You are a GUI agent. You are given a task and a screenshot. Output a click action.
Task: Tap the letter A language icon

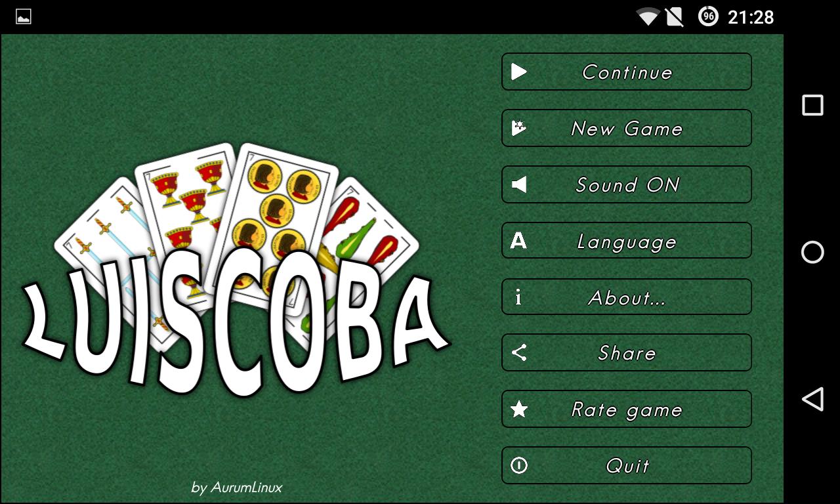[518, 241]
